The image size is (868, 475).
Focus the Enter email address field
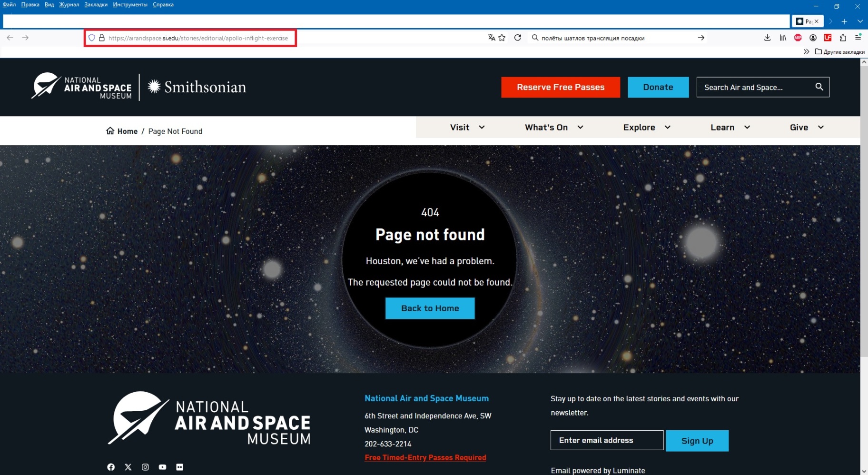point(607,440)
